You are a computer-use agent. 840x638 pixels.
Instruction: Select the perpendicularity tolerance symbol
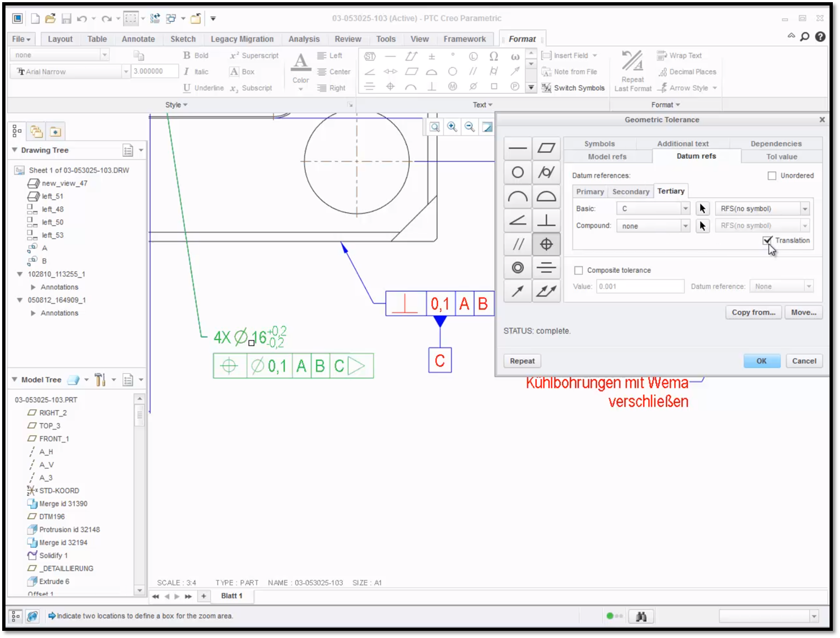tap(546, 220)
